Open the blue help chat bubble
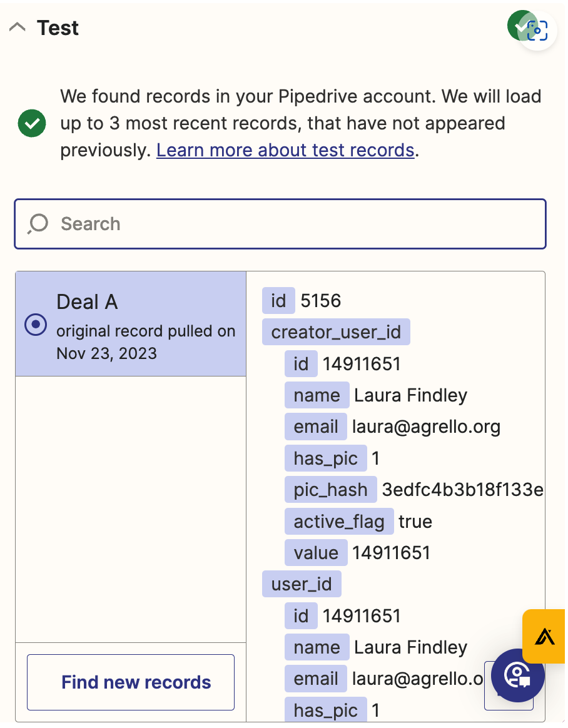The height and width of the screenshot is (728, 568). 518,675
